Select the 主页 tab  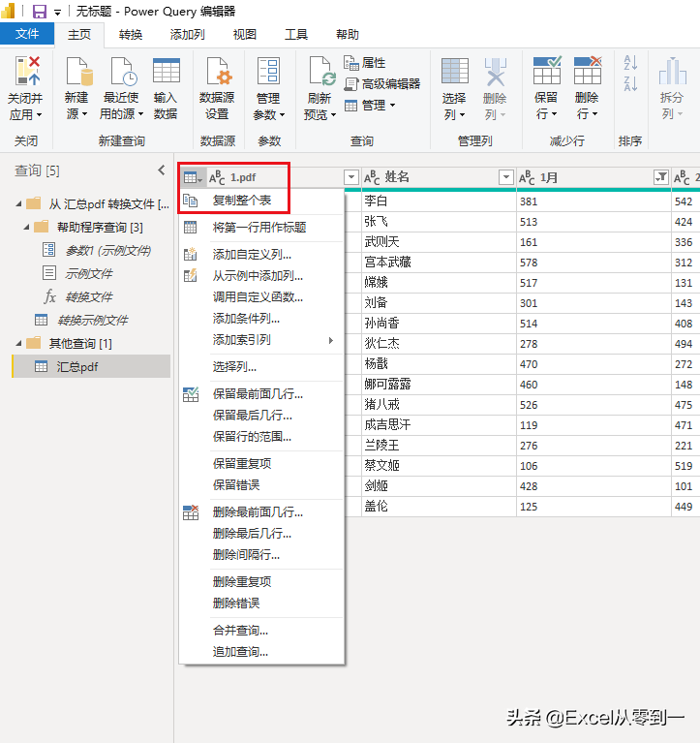point(79,35)
